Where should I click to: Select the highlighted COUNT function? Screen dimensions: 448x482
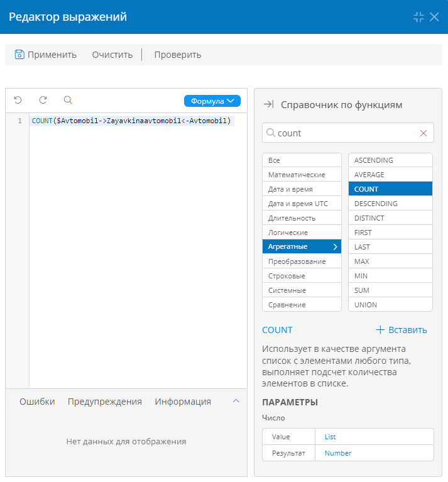tap(390, 189)
